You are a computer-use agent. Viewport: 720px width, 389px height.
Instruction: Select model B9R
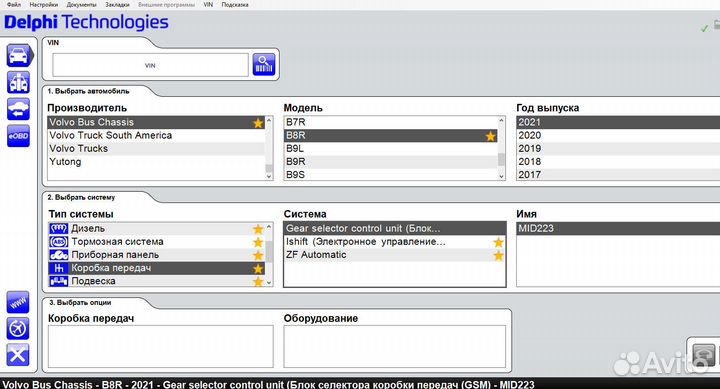point(391,162)
